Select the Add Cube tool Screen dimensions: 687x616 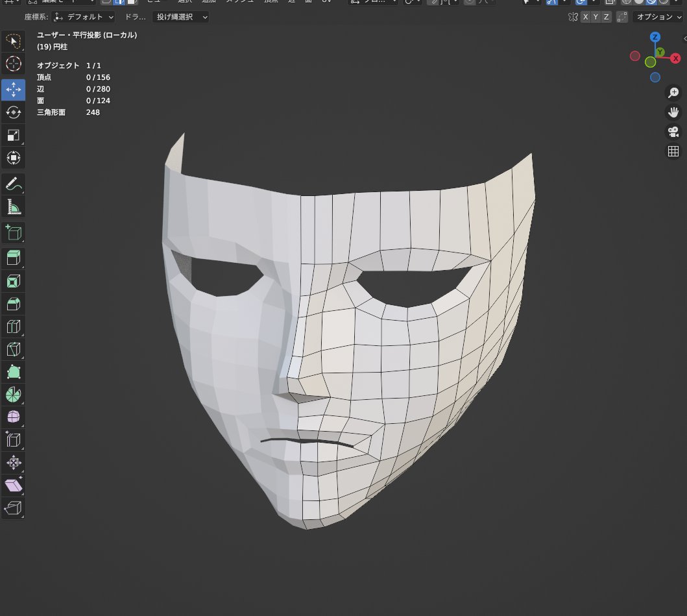tap(13, 232)
